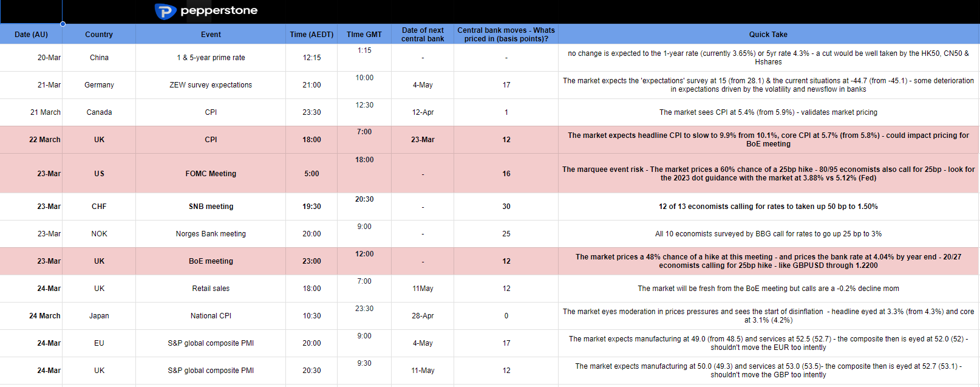Select the Date of next central bank header
Image resolution: width=980 pixels, height=387 pixels.
pos(423,35)
